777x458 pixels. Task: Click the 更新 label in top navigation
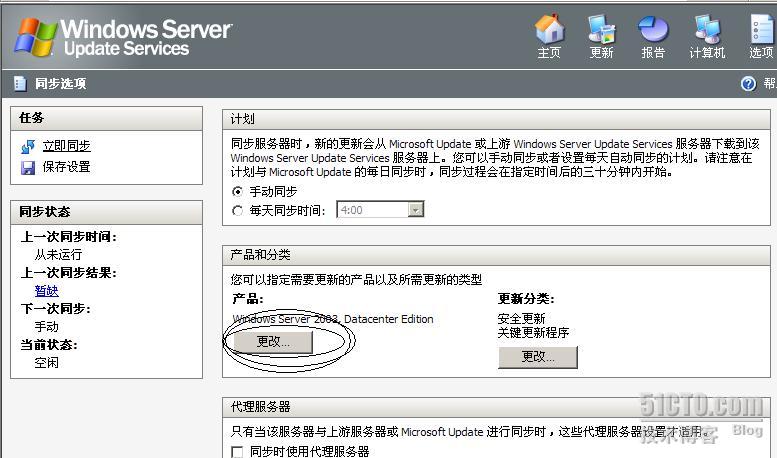click(601, 53)
